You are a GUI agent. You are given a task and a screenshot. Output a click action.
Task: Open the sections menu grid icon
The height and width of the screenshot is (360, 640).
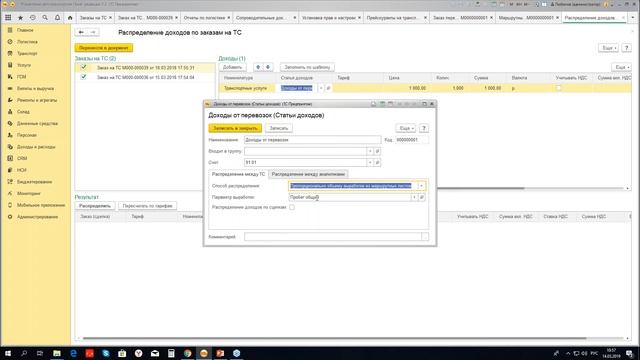pyautogui.click(x=8, y=18)
